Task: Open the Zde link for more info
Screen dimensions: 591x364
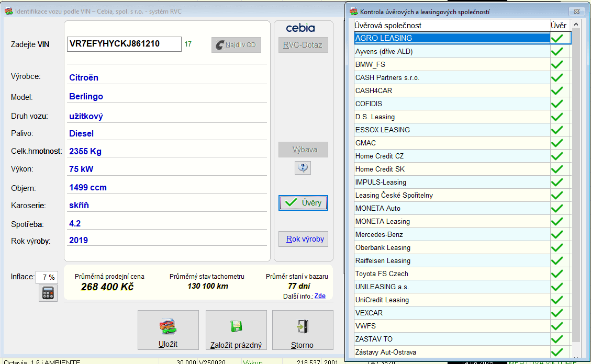Action: point(320,296)
